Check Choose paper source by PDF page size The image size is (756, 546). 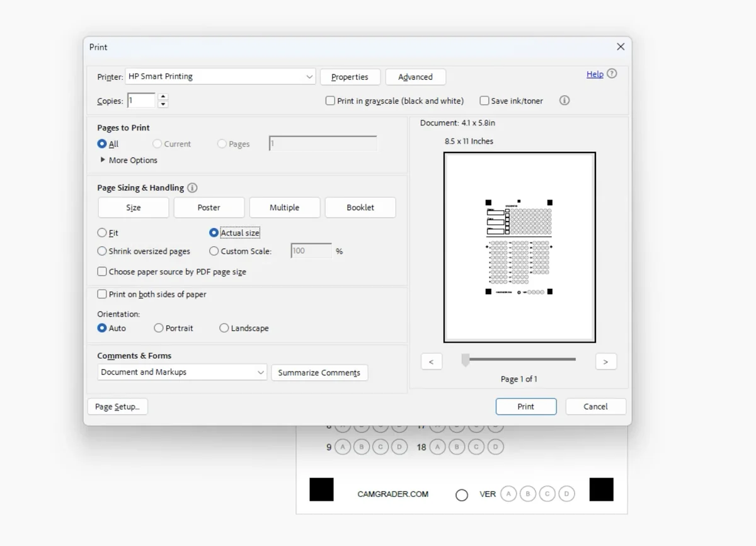(102, 271)
